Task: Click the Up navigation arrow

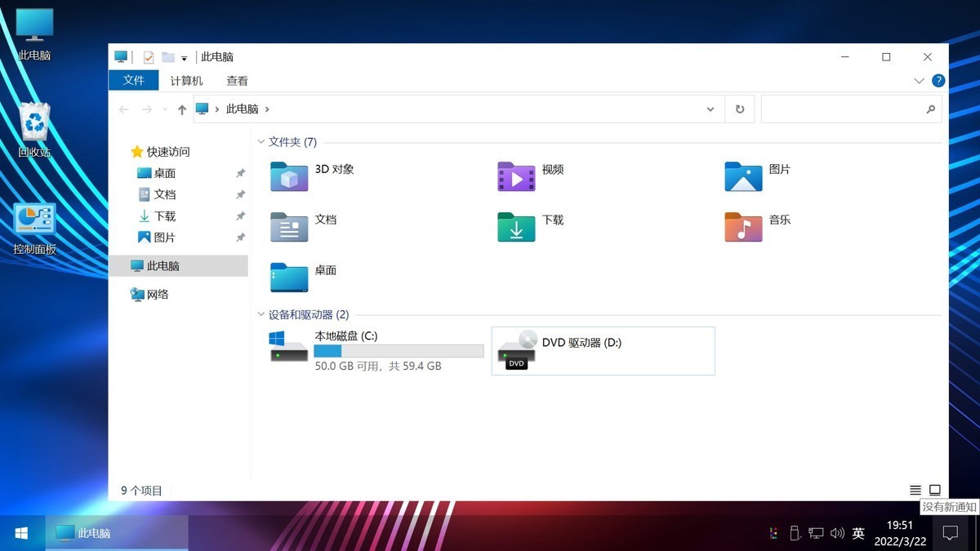Action: [180, 109]
